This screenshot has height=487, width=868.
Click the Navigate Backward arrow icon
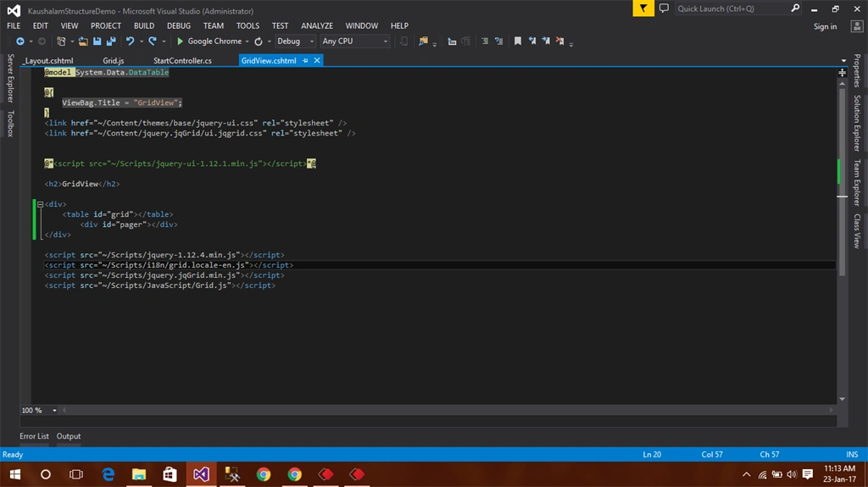(20, 41)
